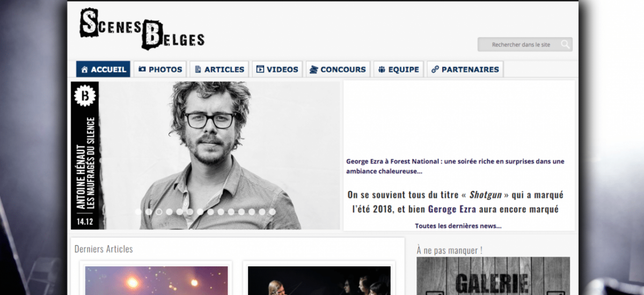Screen dimensions: 644x295
Task: Follow the Toutes les dernières news link
Action: (458, 226)
